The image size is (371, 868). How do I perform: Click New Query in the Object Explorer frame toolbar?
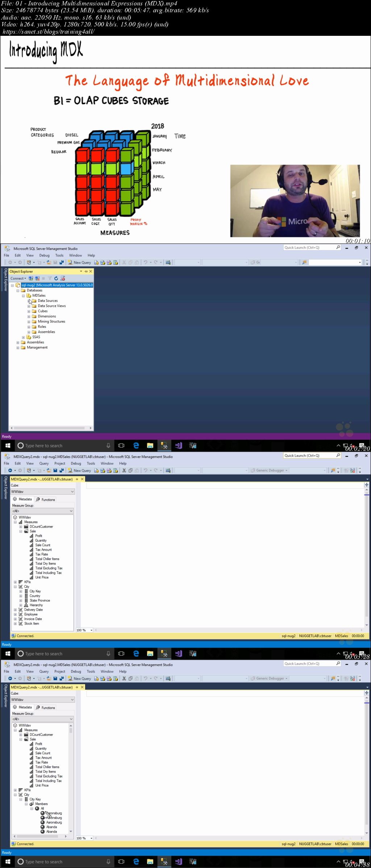coord(79,262)
